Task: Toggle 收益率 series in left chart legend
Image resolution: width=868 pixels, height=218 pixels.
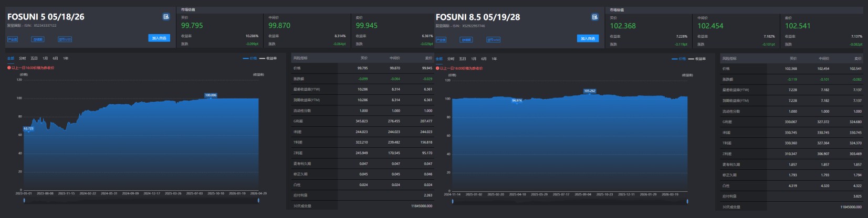Action: tap(268, 58)
